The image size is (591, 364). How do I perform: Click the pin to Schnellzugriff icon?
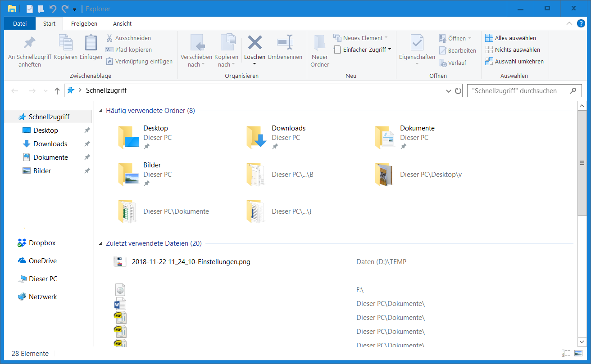pos(30,43)
